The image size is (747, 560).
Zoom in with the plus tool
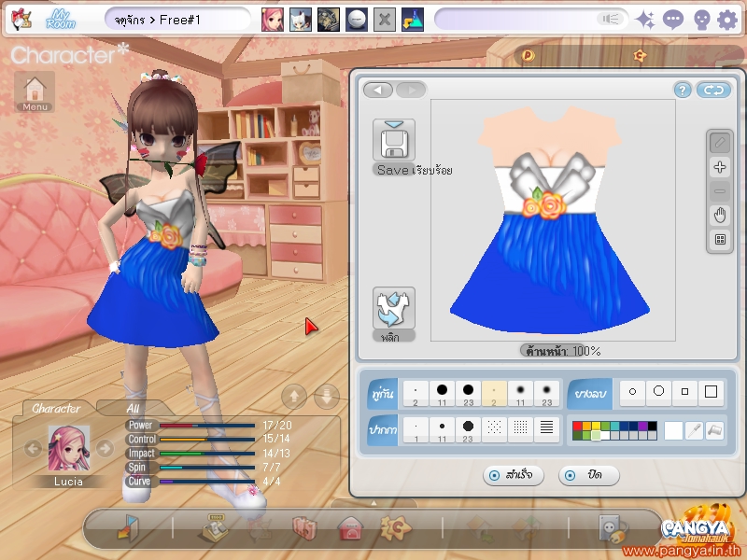720,167
